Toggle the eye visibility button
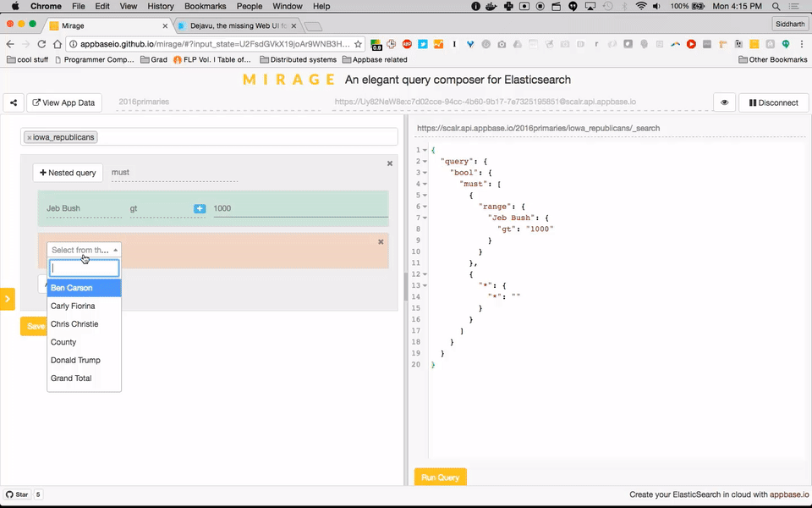This screenshot has width=812, height=508. click(x=725, y=102)
